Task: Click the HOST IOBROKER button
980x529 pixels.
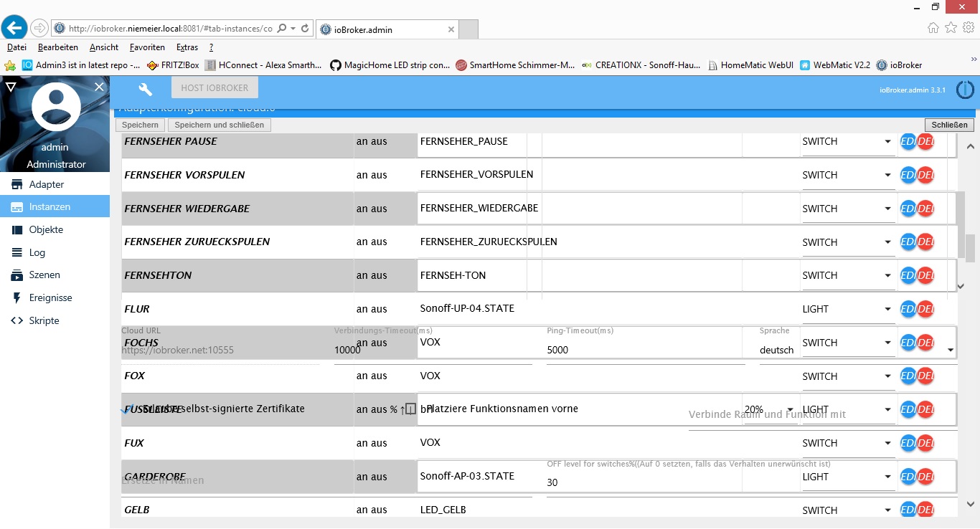Action: tap(215, 88)
